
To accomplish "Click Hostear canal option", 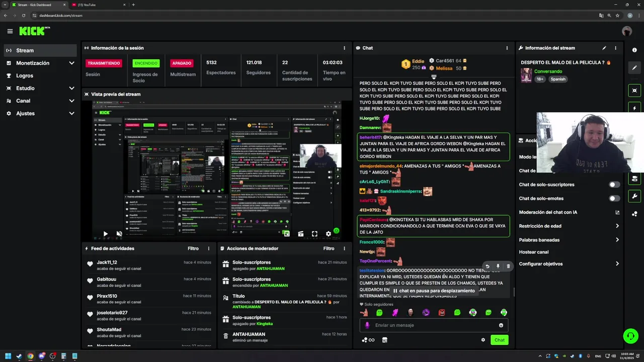I will pyautogui.click(x=534, y=252).
